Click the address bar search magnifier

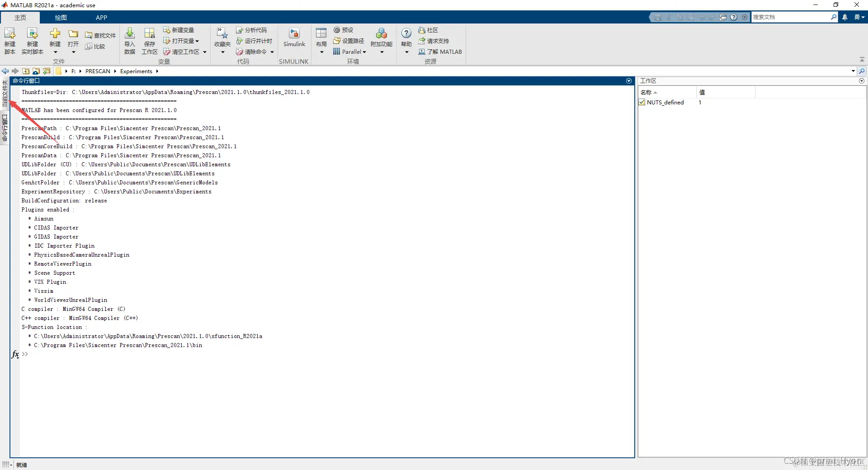[x=862, y=71]
